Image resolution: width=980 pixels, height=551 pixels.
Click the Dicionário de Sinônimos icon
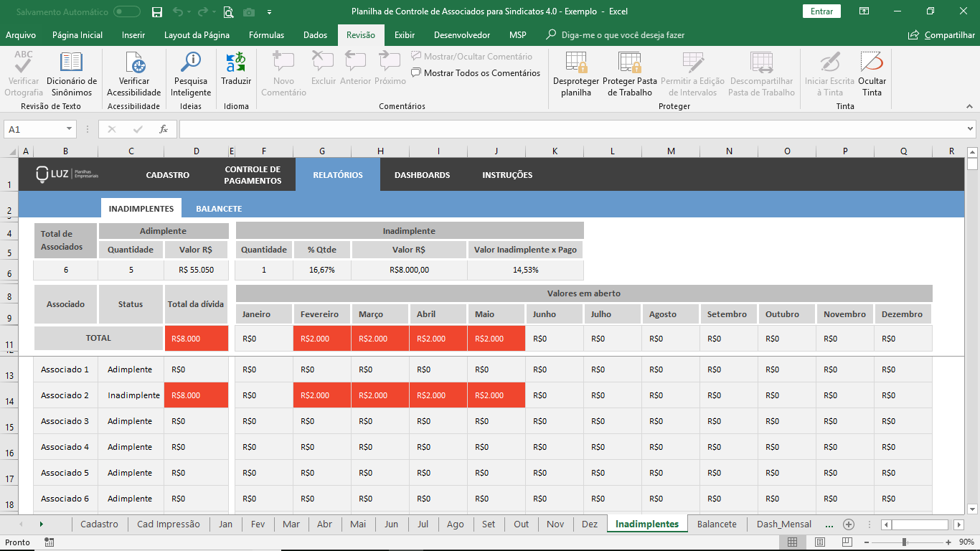pos(72,63)
